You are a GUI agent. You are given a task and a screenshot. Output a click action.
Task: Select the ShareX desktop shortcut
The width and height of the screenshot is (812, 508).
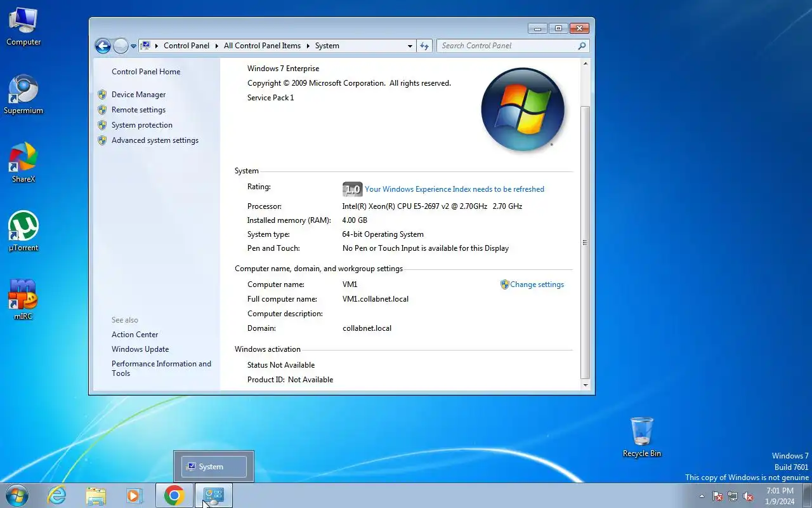[x=23, y=163]
